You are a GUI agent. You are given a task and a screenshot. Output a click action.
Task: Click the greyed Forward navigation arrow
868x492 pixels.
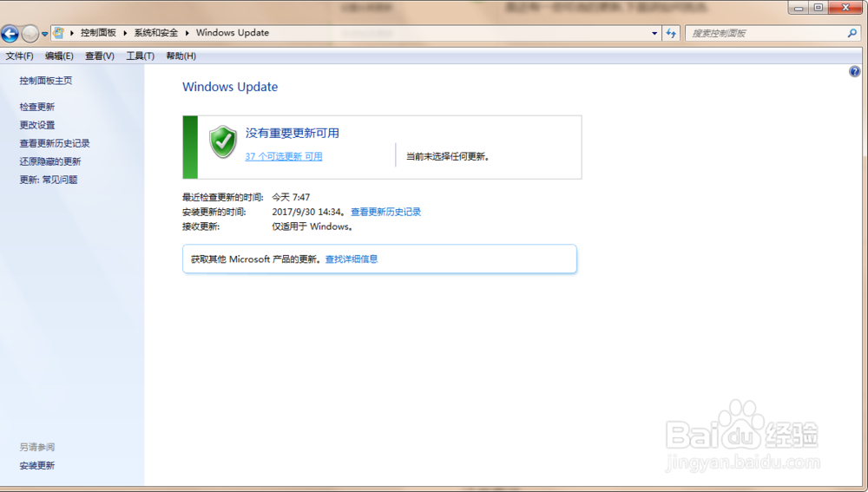30,34
